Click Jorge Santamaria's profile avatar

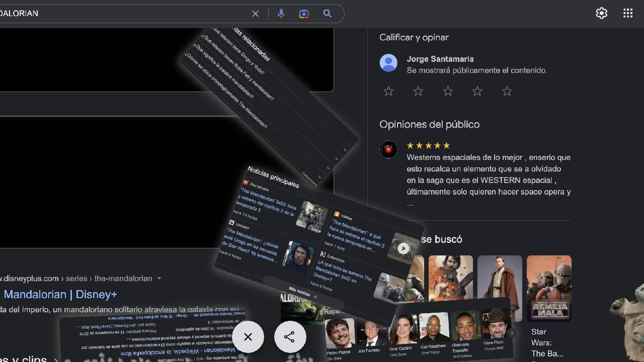(x=388, y=63)
